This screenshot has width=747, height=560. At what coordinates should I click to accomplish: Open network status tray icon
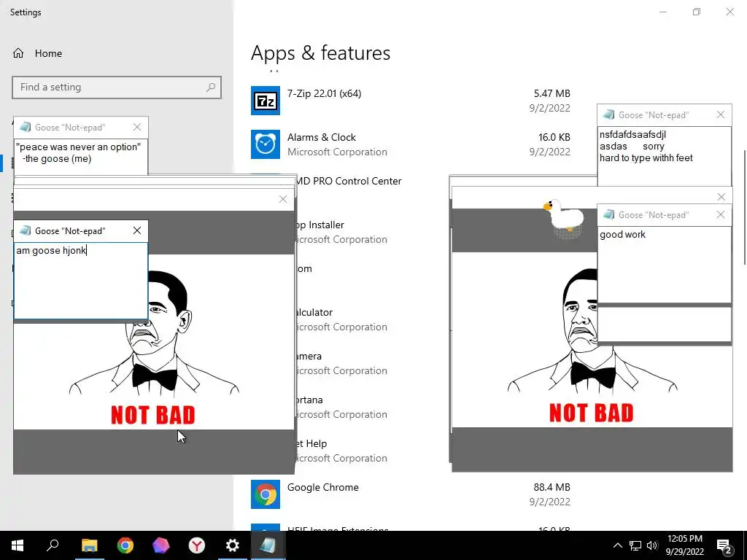(x=635, y=545)
